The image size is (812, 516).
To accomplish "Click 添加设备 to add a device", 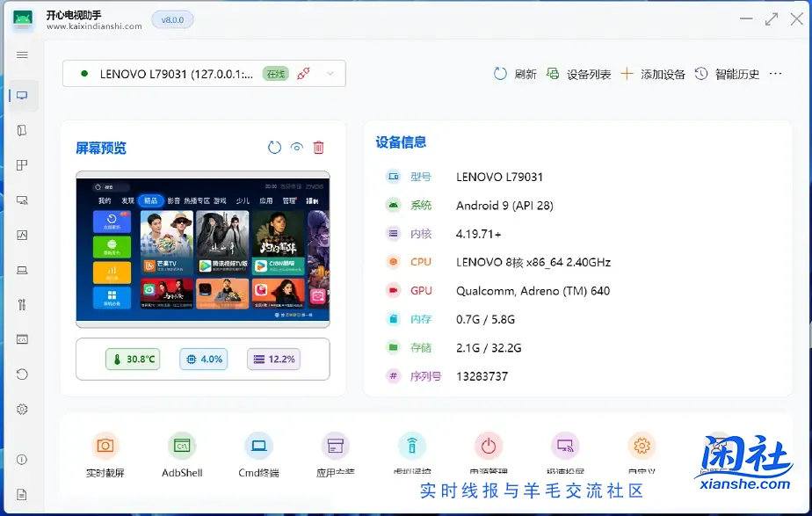I will [653, 74].
